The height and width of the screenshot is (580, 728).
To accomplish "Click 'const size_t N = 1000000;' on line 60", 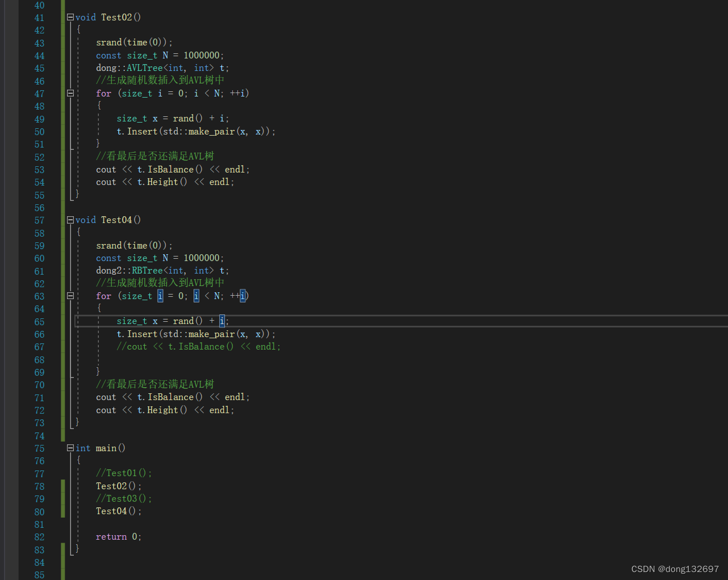I will [160, 258].
